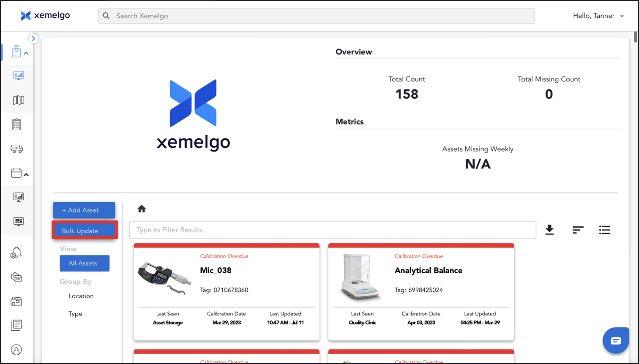Click Calibration Overdue label on Mic_038 card
This screenshot has height=364, width=639.
click(224, 256)
